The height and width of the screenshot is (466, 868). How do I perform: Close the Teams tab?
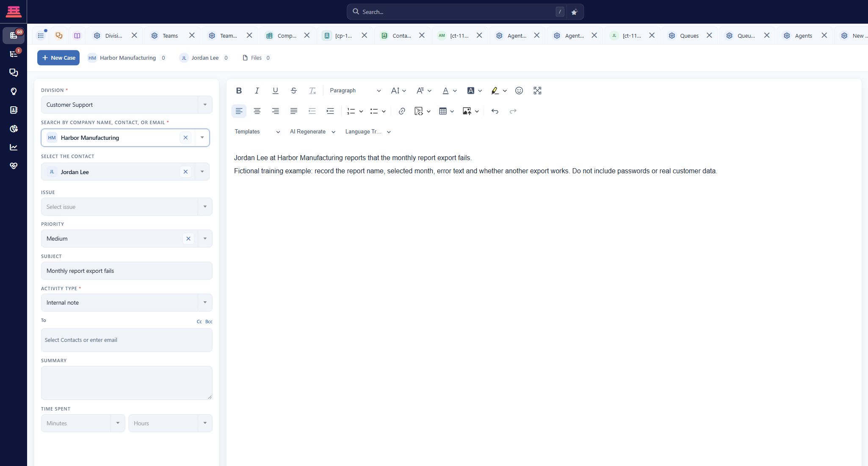pos(192,36)
